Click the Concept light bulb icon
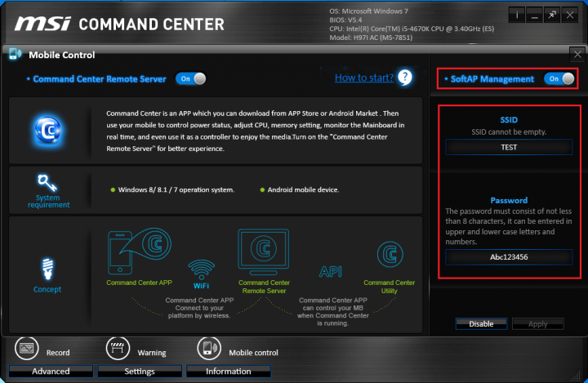The image size is (588, 383). pos(47,269)
